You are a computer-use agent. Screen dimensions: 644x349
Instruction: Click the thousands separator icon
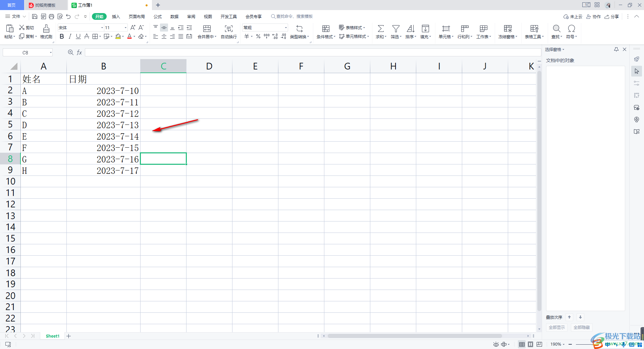point(267,36)
